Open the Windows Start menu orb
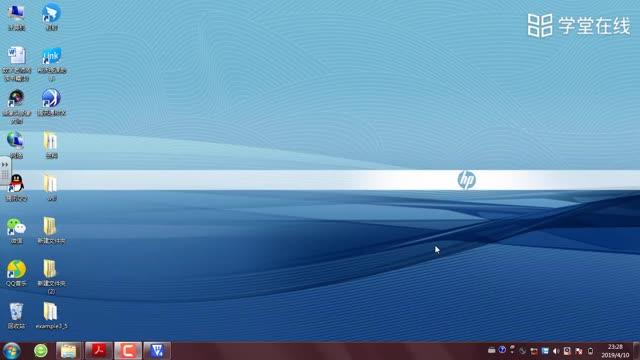Viewport: 640px width, 360px height. click(x=12, y=351)
